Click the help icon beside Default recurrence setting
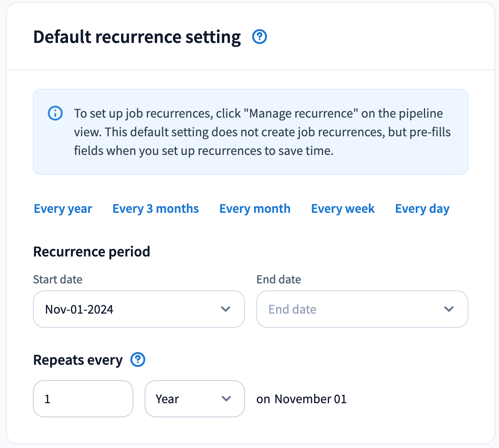The height and width of the screenshot is (448, 499). coord(260,37)
